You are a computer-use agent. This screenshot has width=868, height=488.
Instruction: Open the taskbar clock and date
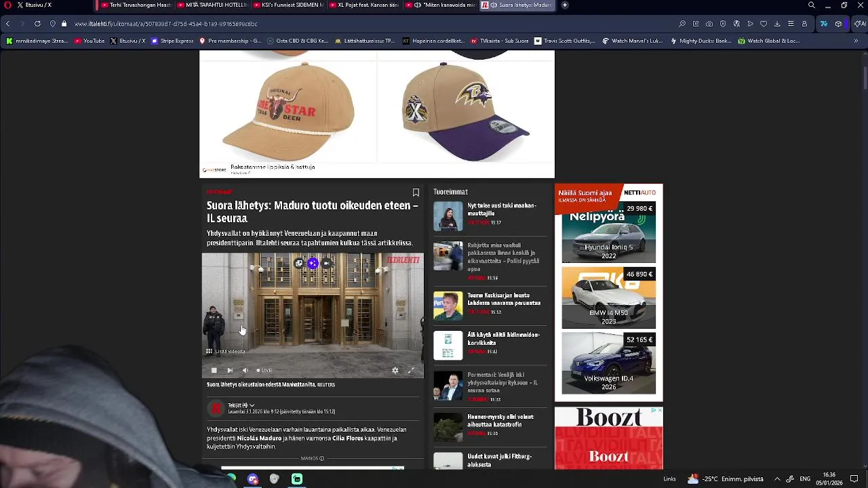coord(829,479)
